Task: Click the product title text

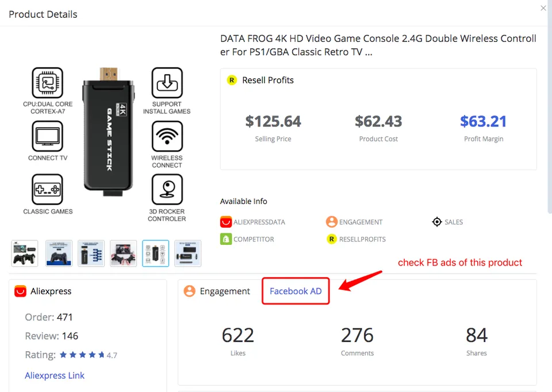Action: tap(378, 45)
